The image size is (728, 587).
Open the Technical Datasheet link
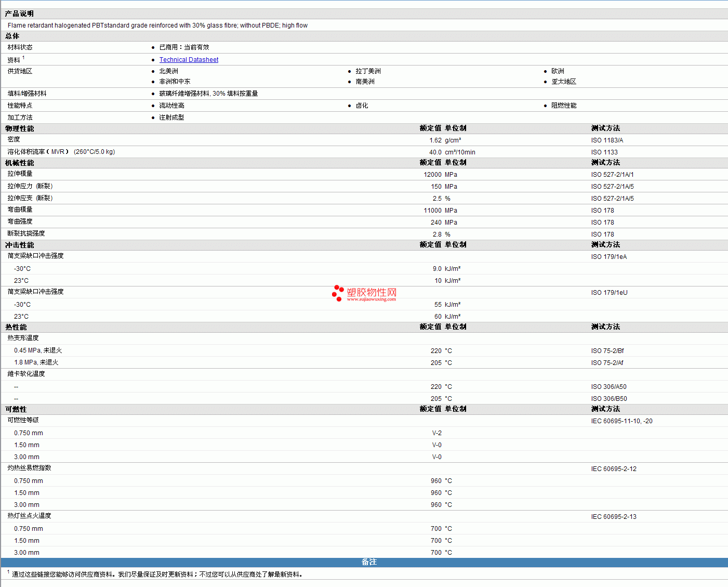click(x=189, y=60)
